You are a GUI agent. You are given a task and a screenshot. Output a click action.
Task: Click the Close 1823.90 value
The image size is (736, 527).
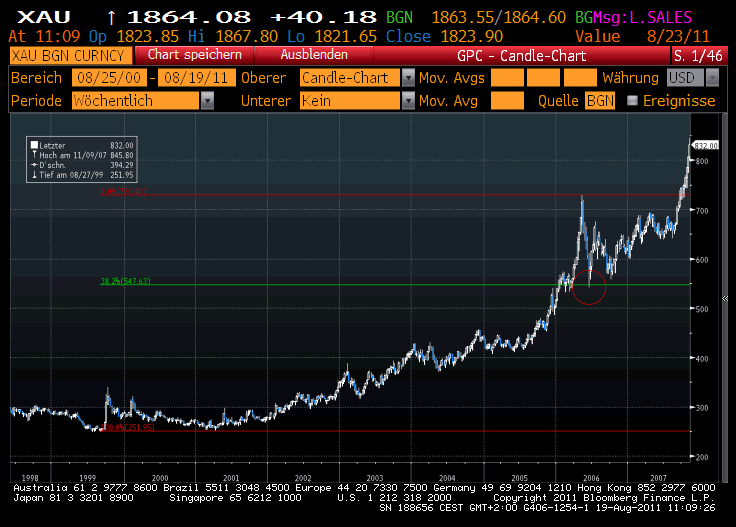tap(444, 36)
